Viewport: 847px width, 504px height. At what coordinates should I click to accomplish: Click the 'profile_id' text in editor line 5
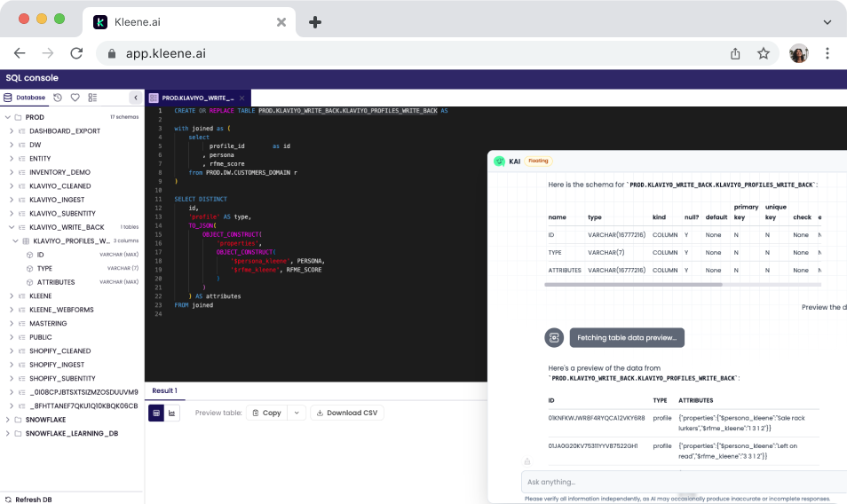pos(227,146)
